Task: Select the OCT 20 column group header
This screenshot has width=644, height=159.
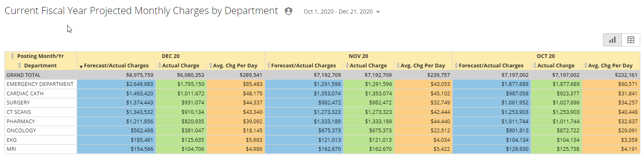Action: (546, 56)
